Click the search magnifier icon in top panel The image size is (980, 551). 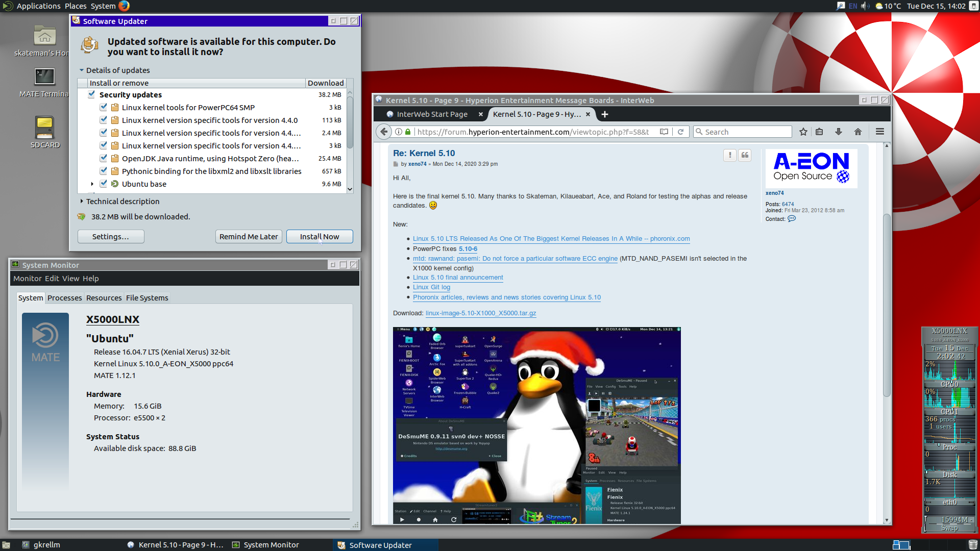[841, 6]
